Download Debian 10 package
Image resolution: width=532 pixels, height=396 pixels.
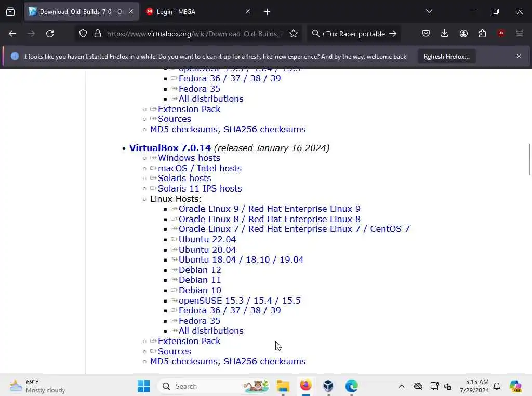click(x=200, y=290)
